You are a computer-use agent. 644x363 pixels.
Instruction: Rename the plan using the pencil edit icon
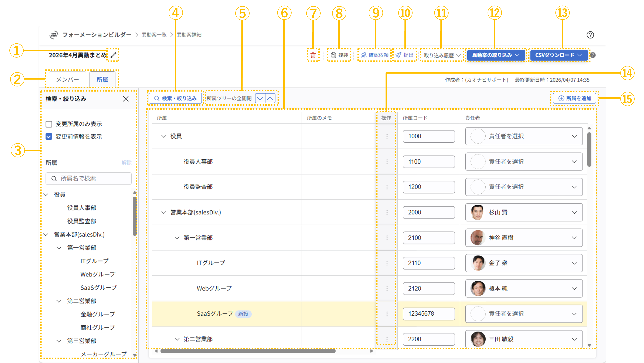[113, 55]
